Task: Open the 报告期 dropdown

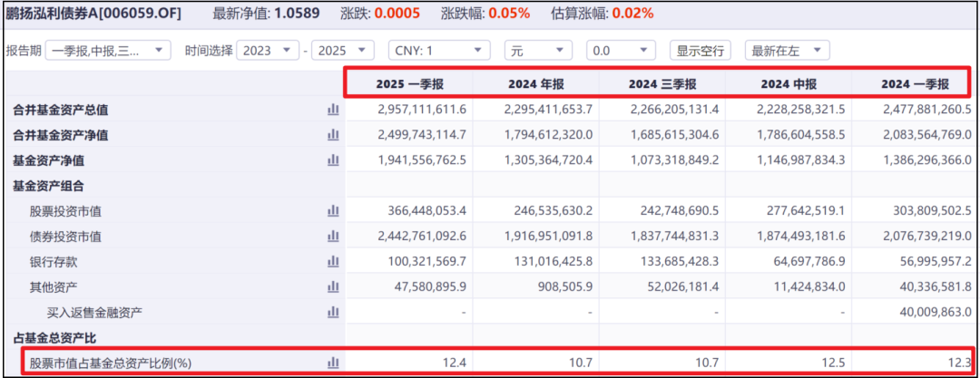Action: (x=108, y=51)
